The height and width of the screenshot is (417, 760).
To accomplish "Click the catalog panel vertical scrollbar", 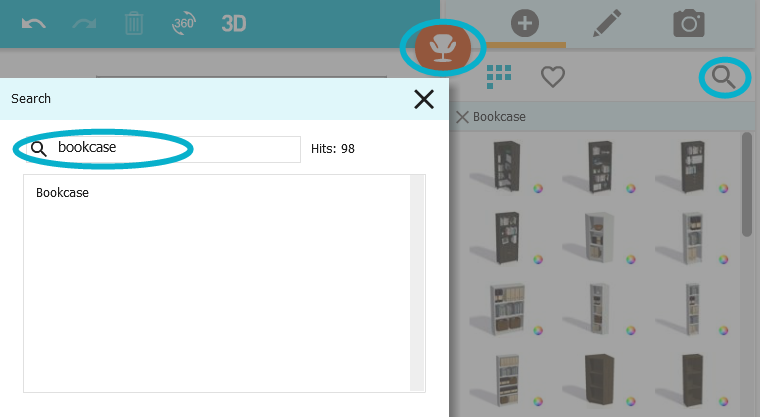I will coord(747,184).
